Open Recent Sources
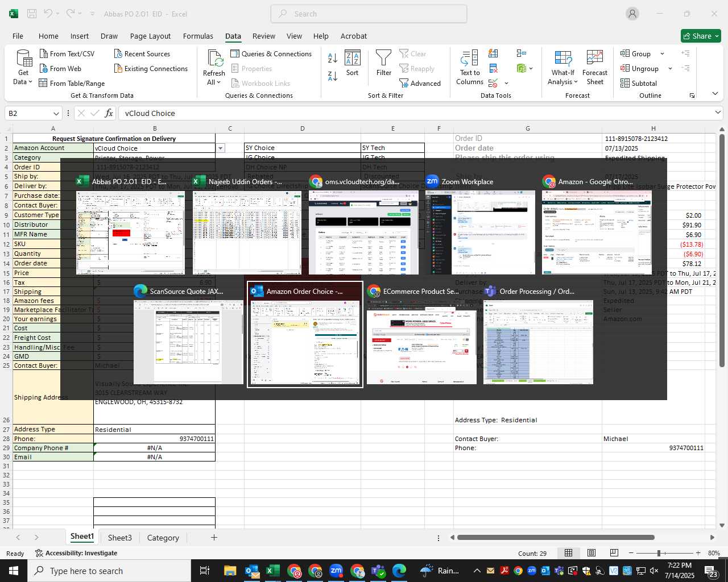The width and height of the screenshot is (728, 582). [x=142, y=53]
